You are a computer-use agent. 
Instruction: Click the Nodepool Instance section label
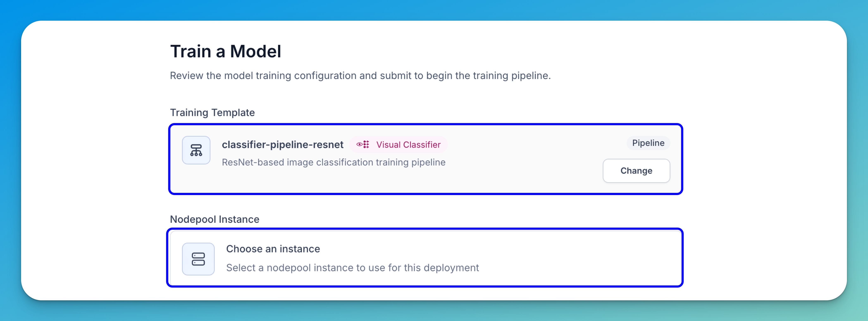214,219
